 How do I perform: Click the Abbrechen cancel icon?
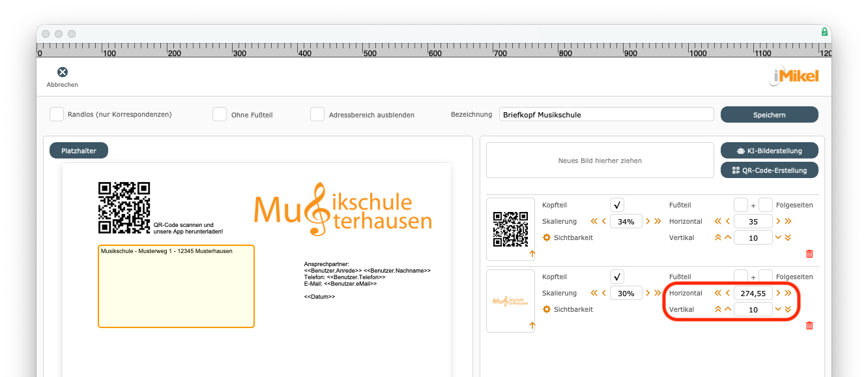(63, 72)
